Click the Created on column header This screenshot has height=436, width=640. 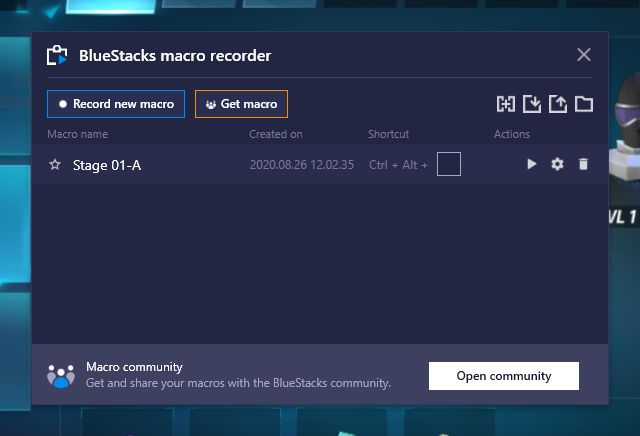276,134
